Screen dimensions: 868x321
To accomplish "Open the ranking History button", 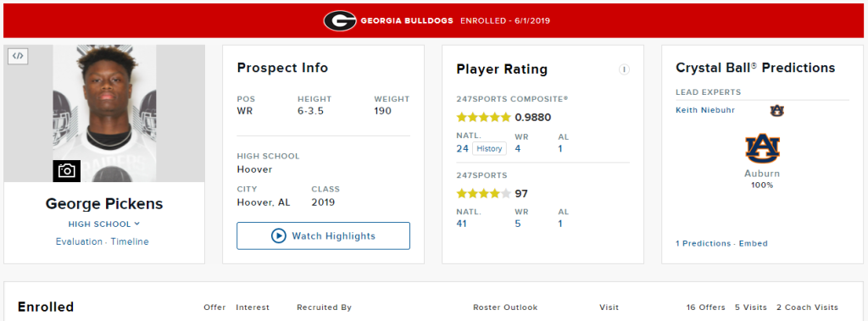I will [x=489, y=148].
